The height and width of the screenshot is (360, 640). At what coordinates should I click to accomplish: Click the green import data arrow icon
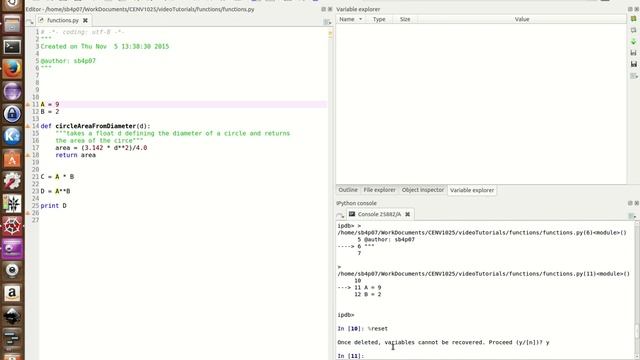633,42
